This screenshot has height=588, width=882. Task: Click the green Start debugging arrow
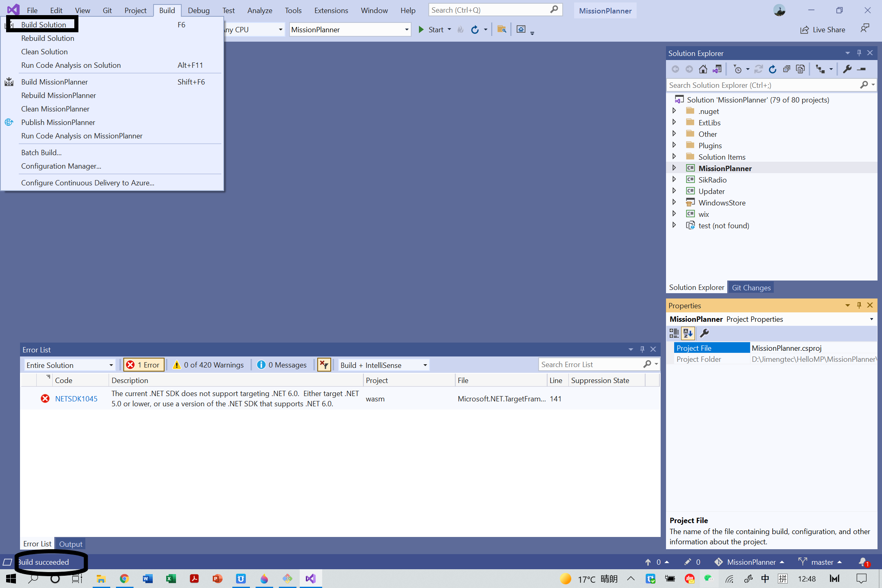[421, 29]
